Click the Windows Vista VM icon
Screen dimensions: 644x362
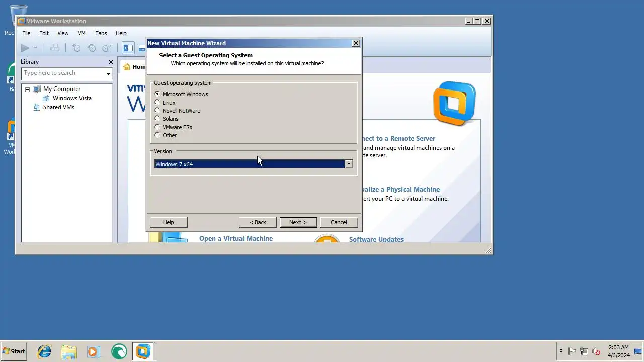46,98
